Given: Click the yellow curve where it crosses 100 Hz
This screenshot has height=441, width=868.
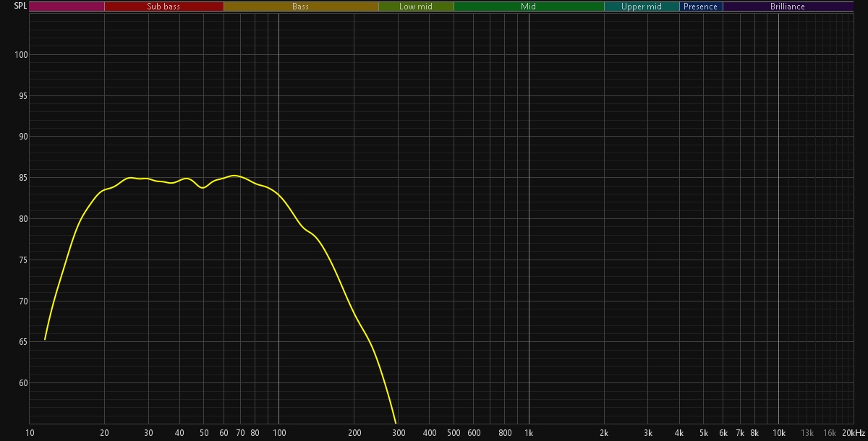Looking at the screenshot, I should pyautogui.click(x=279, y=196).
